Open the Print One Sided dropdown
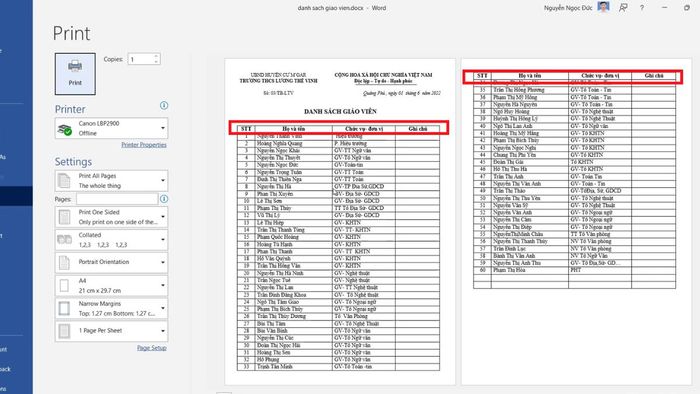Viewport: 700px width, 394px height. (111, 217)
